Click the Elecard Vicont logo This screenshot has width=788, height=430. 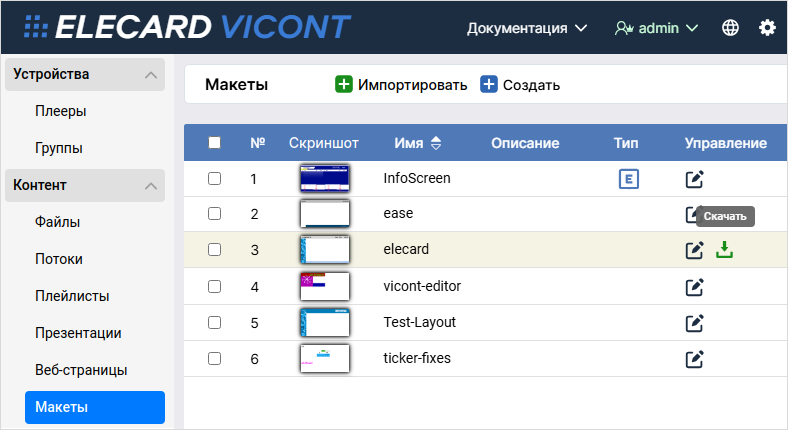tap(187, 27)
